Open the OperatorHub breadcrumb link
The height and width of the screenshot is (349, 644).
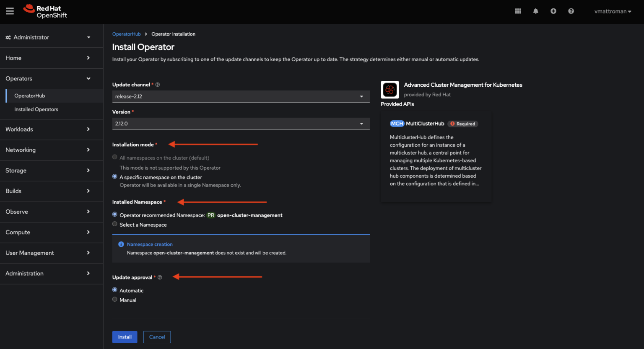point(126,34)
